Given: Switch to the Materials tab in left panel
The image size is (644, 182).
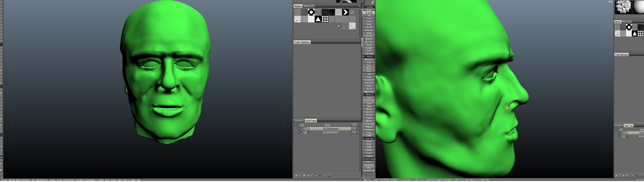Looking at the screenshot, I should (309, 6).
